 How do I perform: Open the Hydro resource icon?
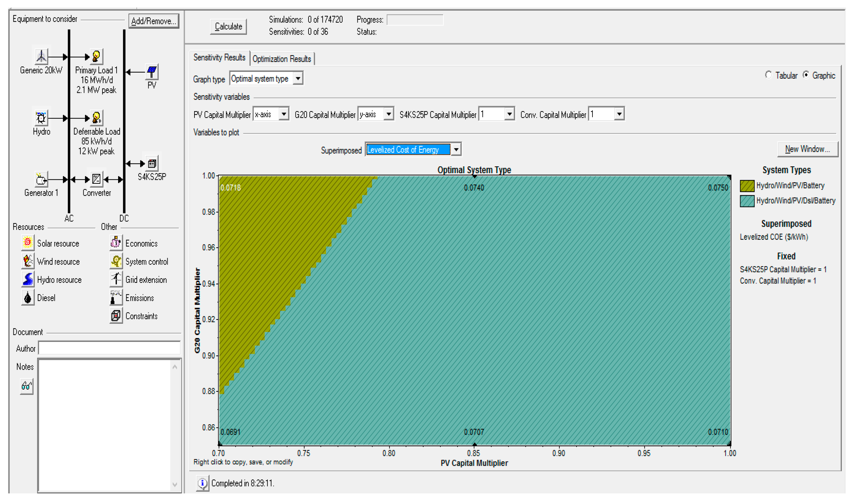pyautogui.click(x=27, y=279)
